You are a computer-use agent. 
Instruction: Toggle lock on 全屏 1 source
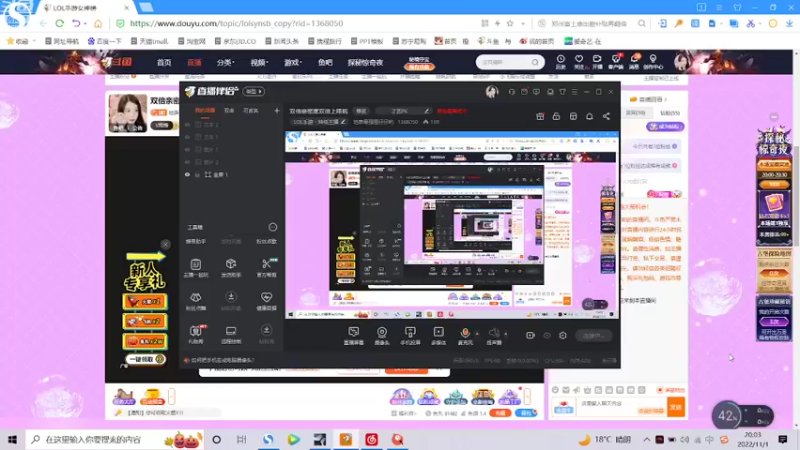pyautogui.click(x=197, y=174)
